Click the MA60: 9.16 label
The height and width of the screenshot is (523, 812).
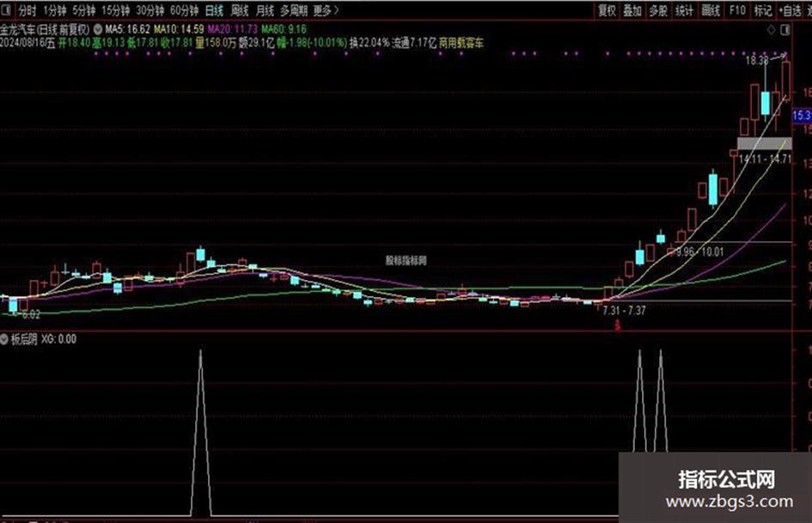point(284,29)
